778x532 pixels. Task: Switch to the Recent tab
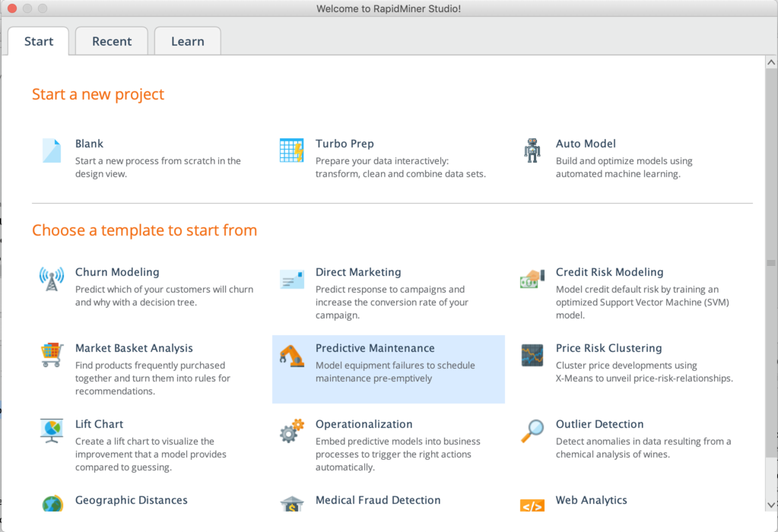(111, 41)
